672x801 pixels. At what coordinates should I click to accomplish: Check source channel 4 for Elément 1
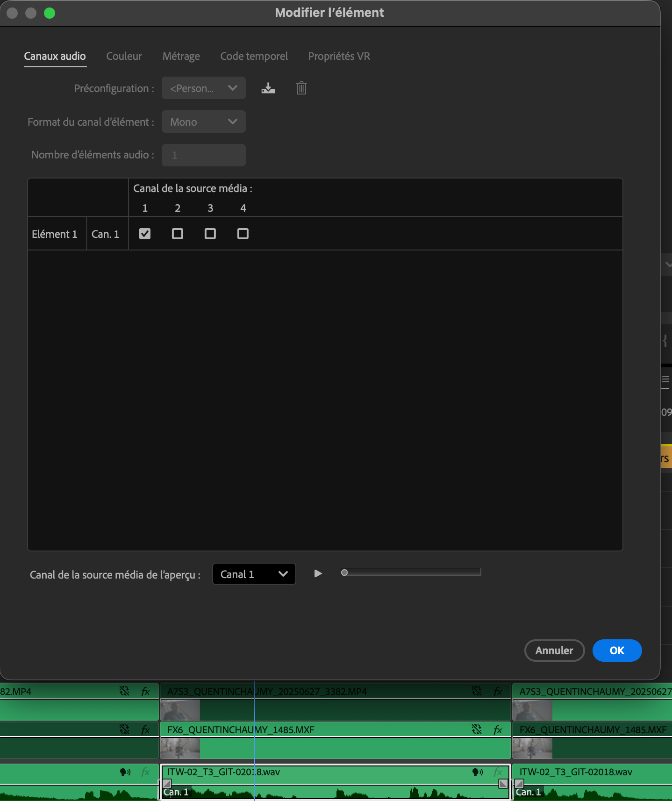(x=243, y=234)
